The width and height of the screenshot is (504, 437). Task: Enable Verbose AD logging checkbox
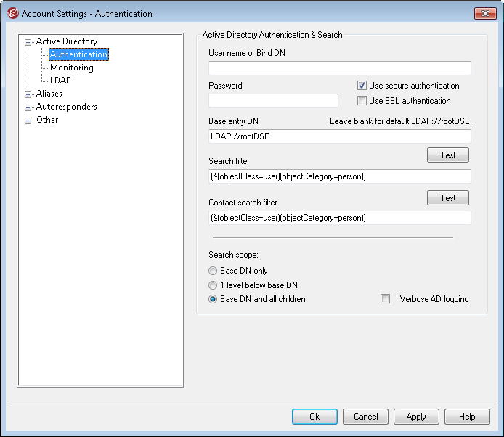(x=385, y=299)
